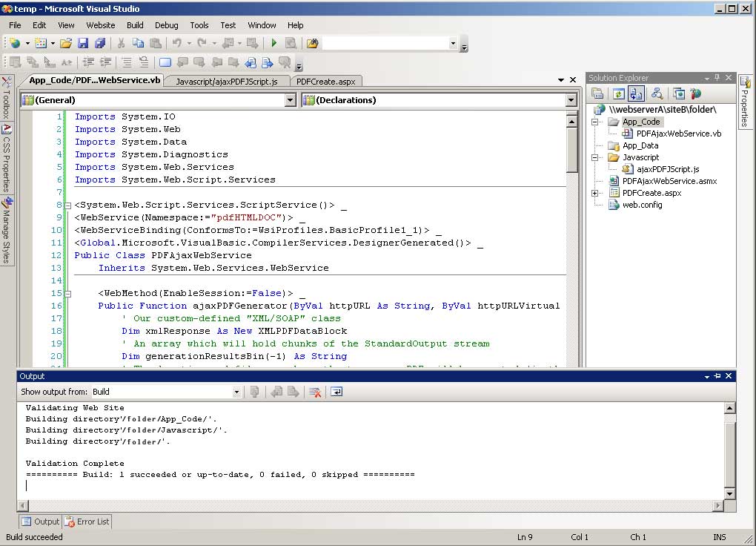Image resolution: width=756 pixels, height=546 pixels.
Task: Click the Save All icon
Action: pyautogui.click(x=100, y=44)
